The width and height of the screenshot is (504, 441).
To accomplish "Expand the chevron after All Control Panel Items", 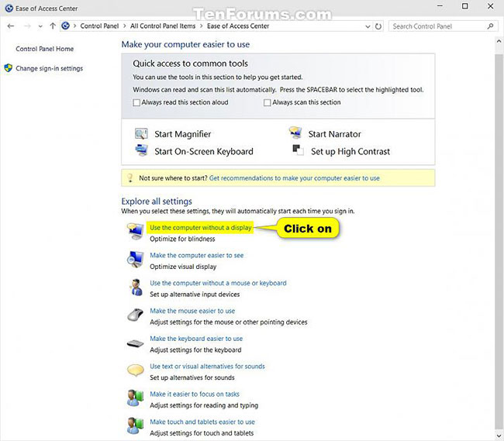I will tap(202, 26).
